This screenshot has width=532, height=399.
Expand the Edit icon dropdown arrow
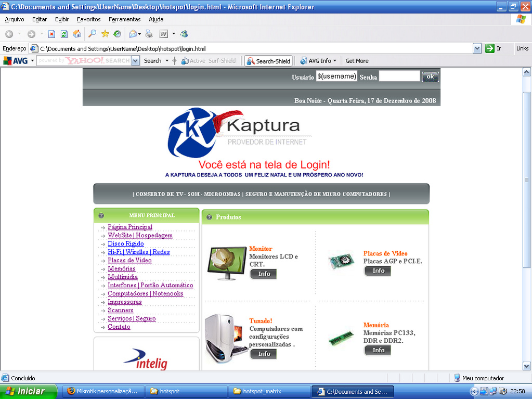(x=174, y=34)
